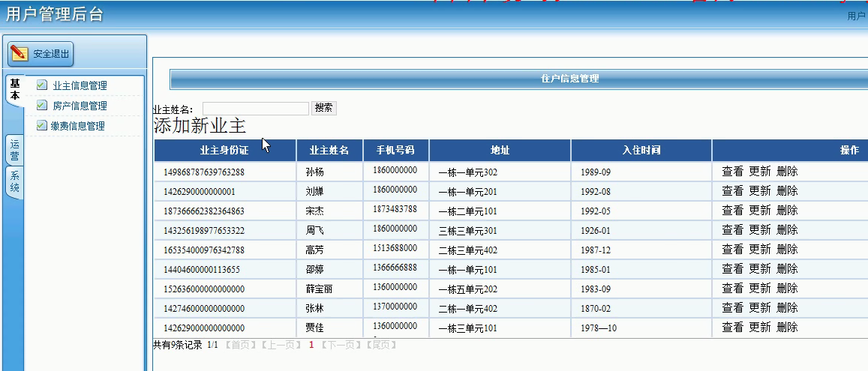Update 孙杨 record via 更新
Image resolution: width=868 pixels, height=371 pixels.
[759, 172]
